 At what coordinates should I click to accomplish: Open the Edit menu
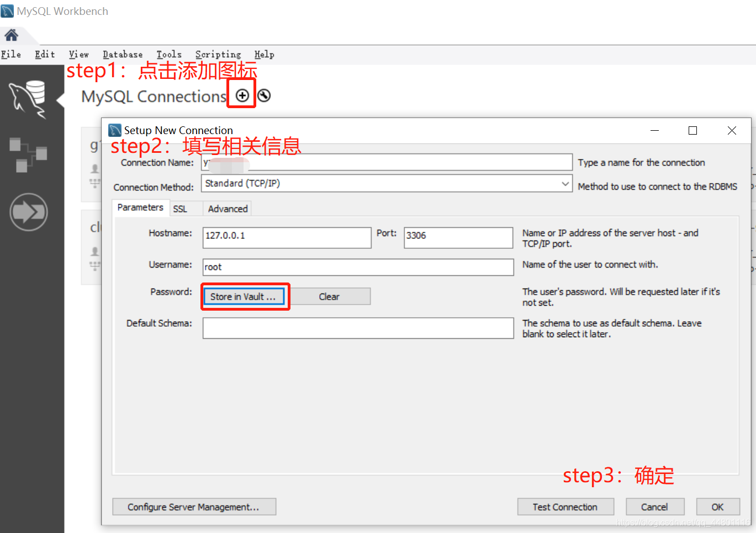[45, 54]
